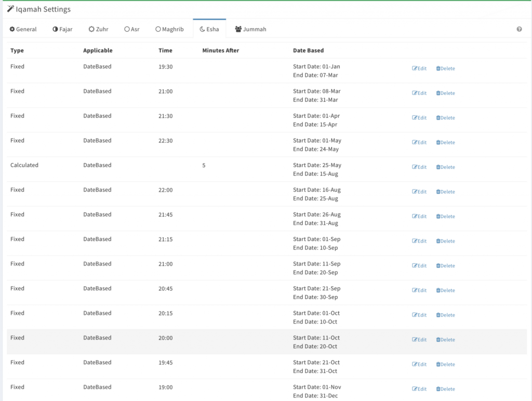Delete the Calculated iqamah entry

point(445,167)
